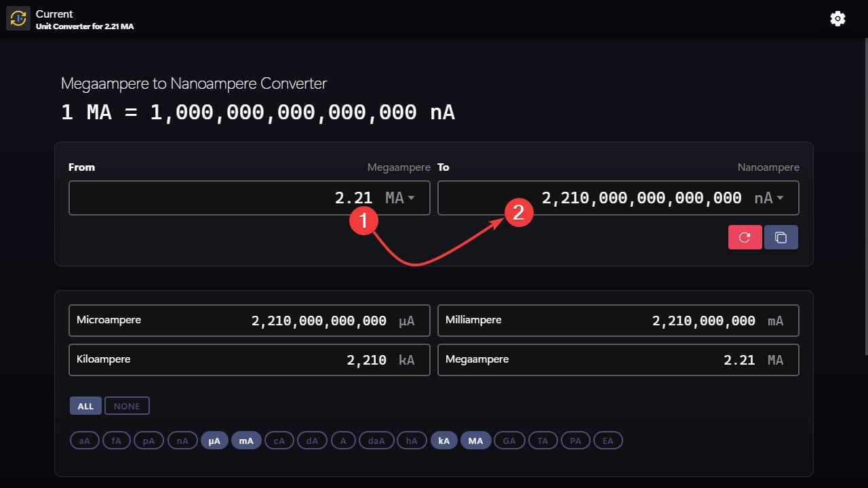This screenshot has width=868, height=488.
Task: Select the Milliampere result field
Action: click(618, 320)
